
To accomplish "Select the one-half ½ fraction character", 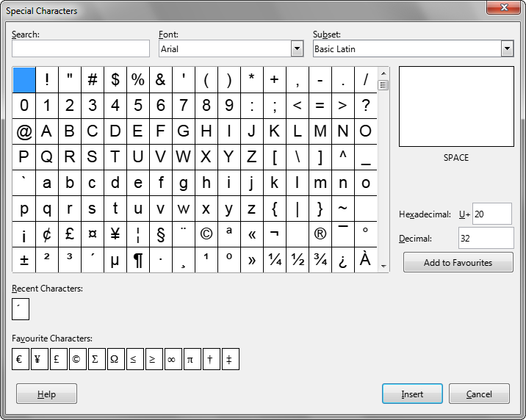I will tap(298, 260).
